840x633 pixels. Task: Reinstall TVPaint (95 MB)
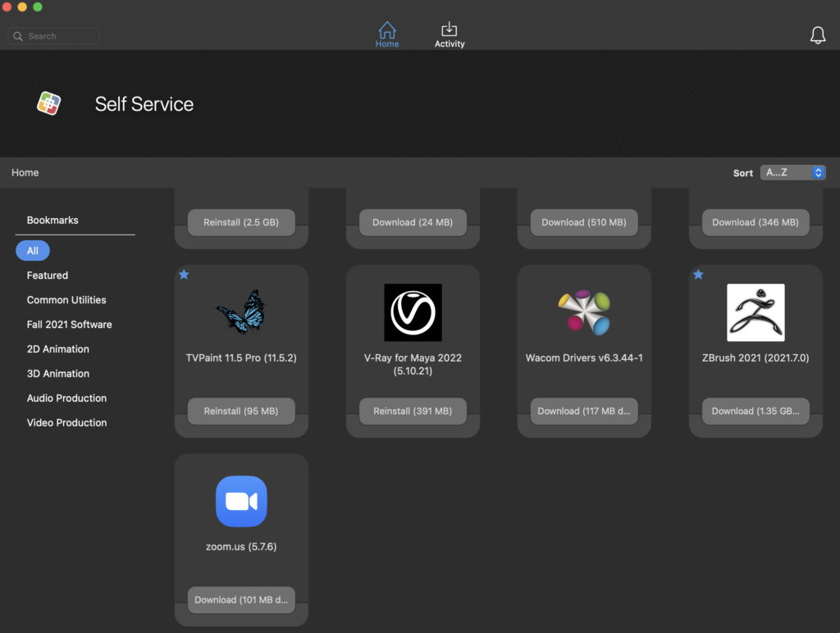click(241, 412)
